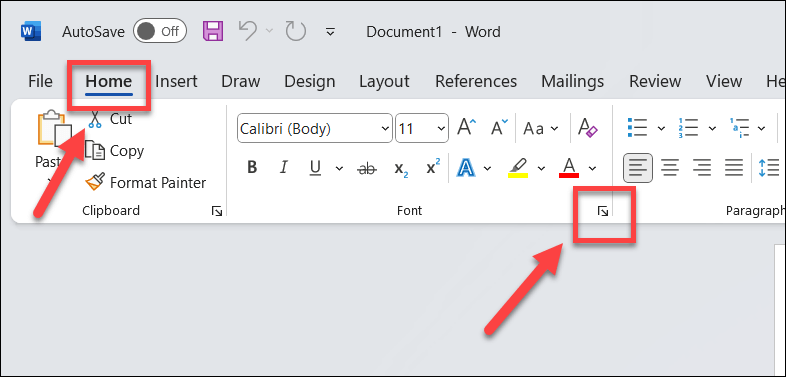Viewport: 786px width, 377px height.
Task: Switch to the Home tab
Action: pos(109,81)
